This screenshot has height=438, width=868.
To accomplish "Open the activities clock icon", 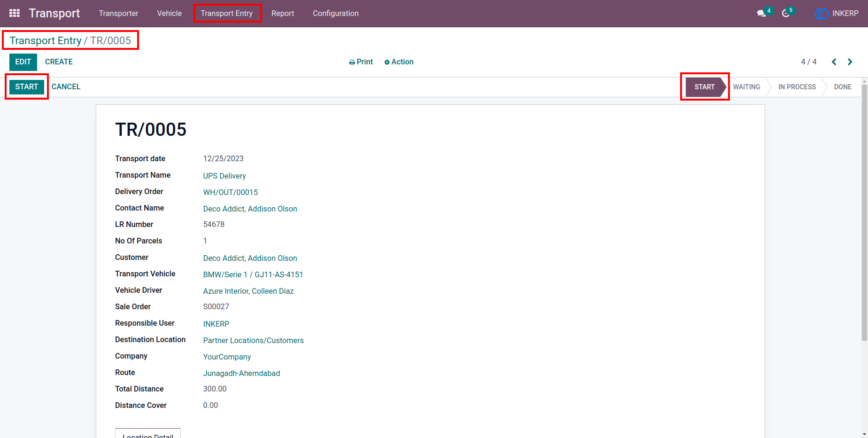I will click(x=786, y=14).
